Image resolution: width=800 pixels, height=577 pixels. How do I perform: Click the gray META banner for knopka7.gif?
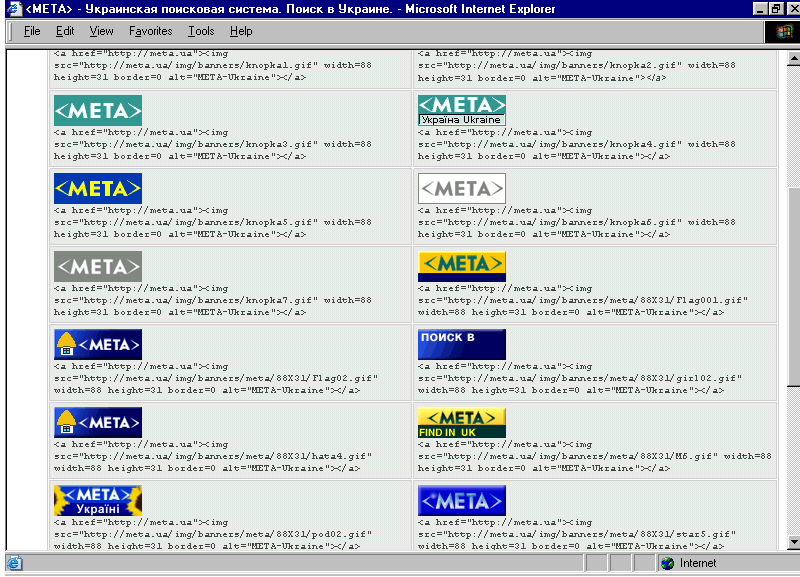tap(98, 266)
